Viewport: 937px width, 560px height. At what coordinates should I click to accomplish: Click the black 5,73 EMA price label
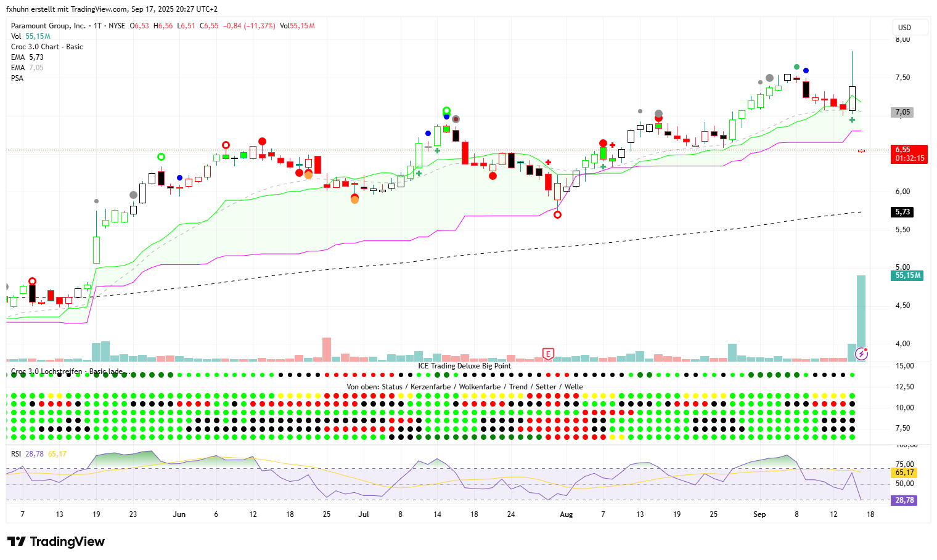902,212
